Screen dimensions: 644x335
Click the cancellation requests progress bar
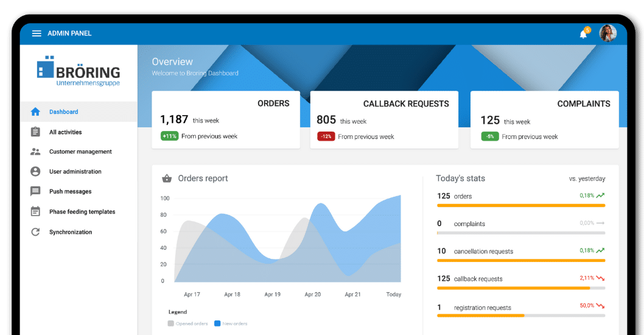[521, 261]
